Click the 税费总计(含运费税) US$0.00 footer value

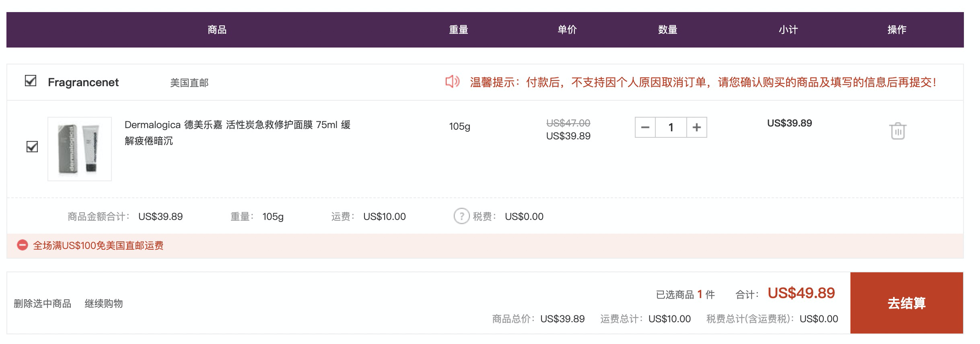point(819,319)
